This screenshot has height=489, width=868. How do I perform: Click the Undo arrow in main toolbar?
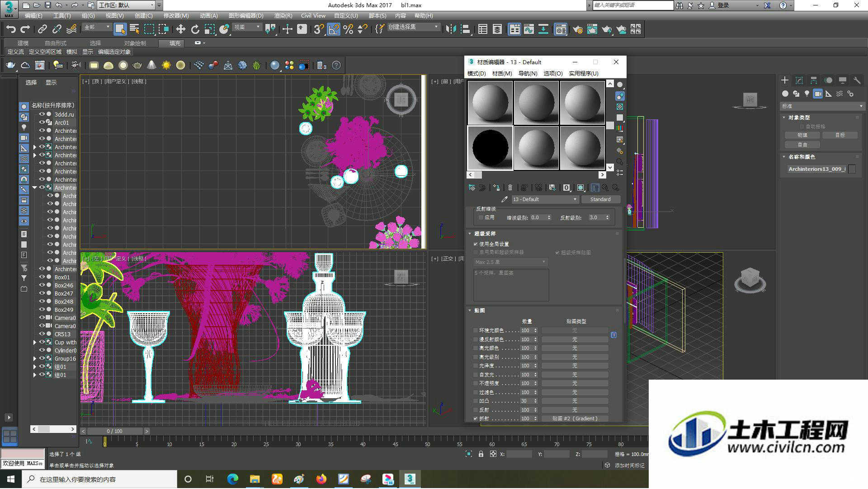click(x=10, y=29)
